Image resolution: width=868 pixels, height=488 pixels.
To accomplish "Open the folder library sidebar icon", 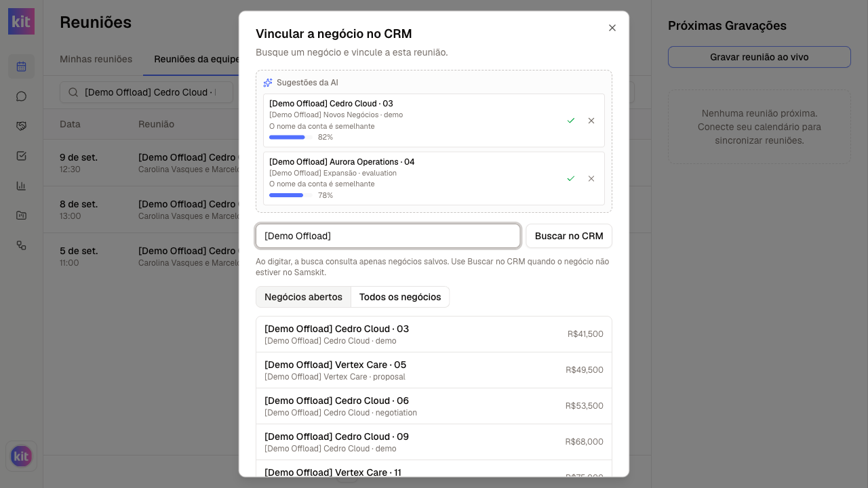I will [x=21, y=216].
